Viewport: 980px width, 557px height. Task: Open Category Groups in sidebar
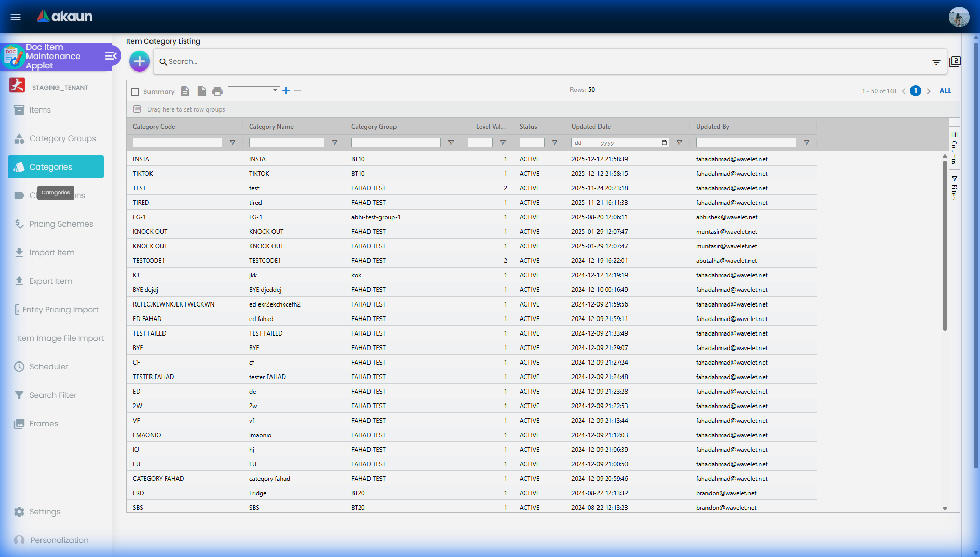point(62,138)
